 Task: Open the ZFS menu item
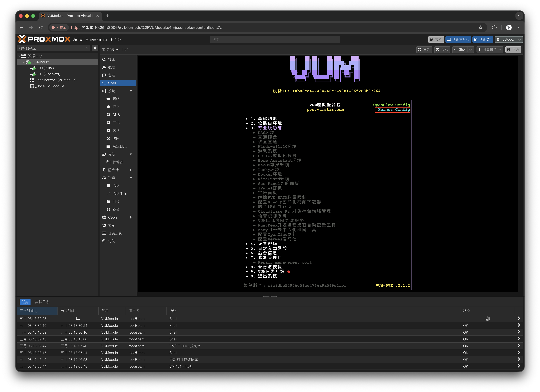pyautogui.click(x=118, y=209)
